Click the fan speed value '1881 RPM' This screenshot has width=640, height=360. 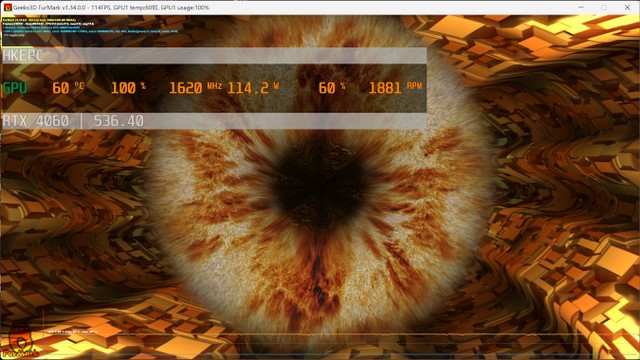click(x=395, y=88)
